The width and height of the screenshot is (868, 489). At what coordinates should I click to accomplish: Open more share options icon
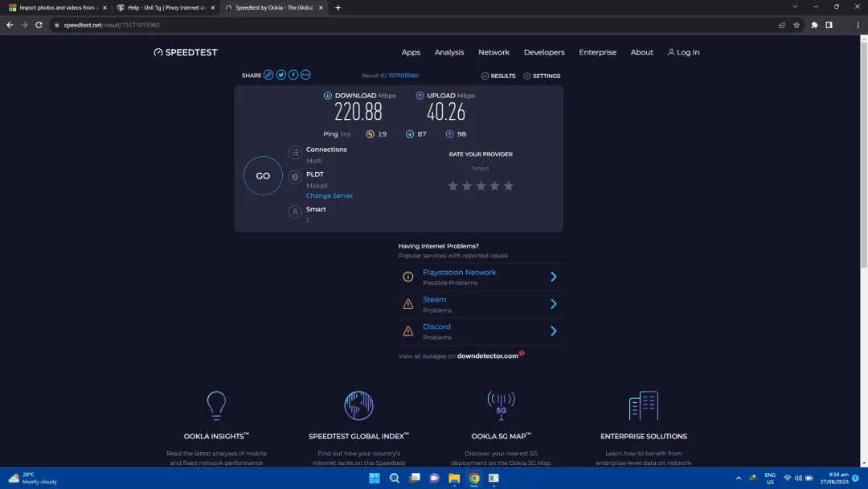pyautogui.click(x=305, y=75)
